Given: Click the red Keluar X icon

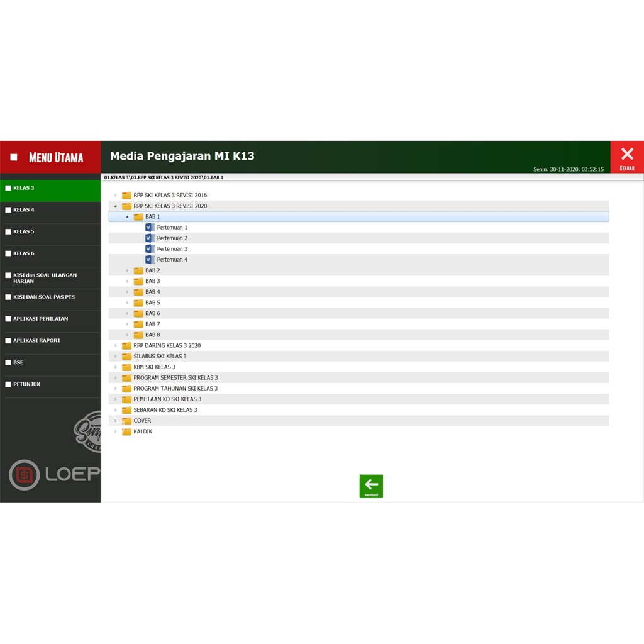Looking at the screenshot, I should click(x=626, y=154).
